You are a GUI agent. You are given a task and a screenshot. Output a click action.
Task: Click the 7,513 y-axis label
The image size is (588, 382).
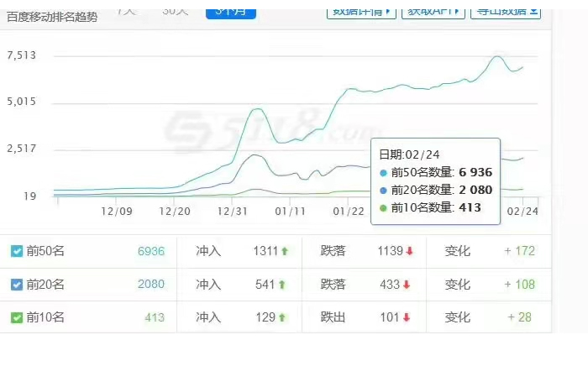22,55
